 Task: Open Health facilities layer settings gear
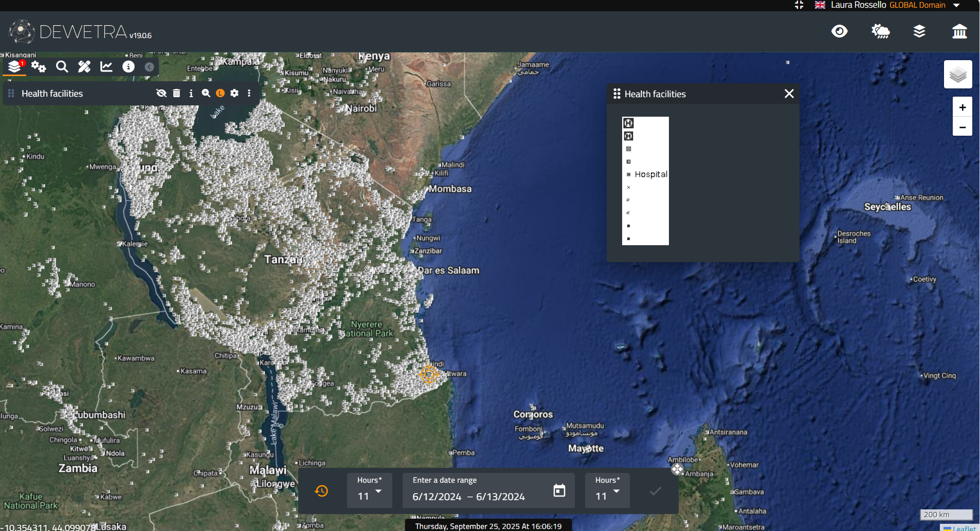(234, 93)
